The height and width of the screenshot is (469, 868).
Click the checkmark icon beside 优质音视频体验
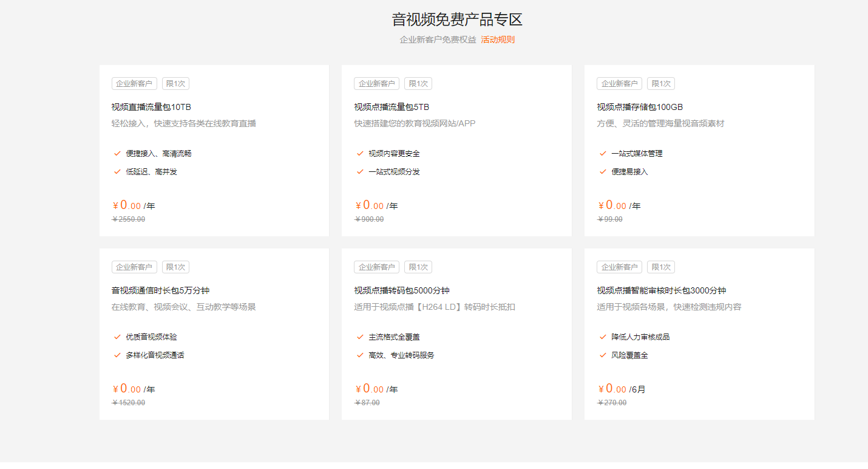(117, 337)
